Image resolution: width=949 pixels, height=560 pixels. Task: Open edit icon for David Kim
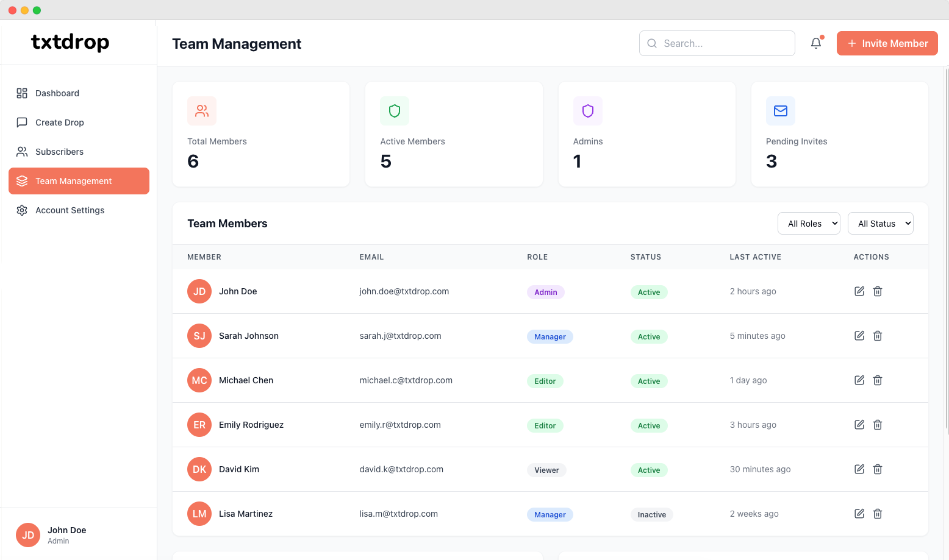tap(859, 469)
